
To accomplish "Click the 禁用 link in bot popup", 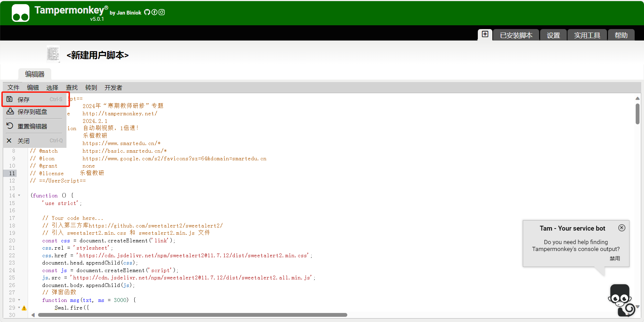I will [615, 259].
